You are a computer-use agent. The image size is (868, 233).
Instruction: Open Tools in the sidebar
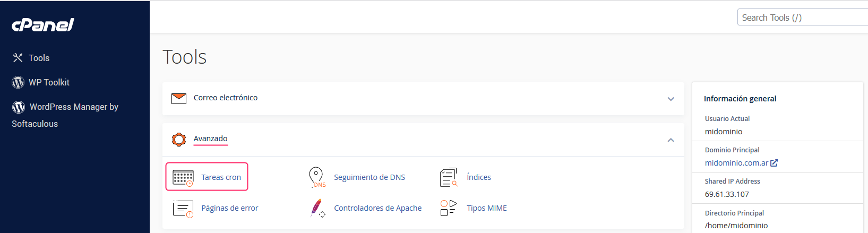point(39,58)
